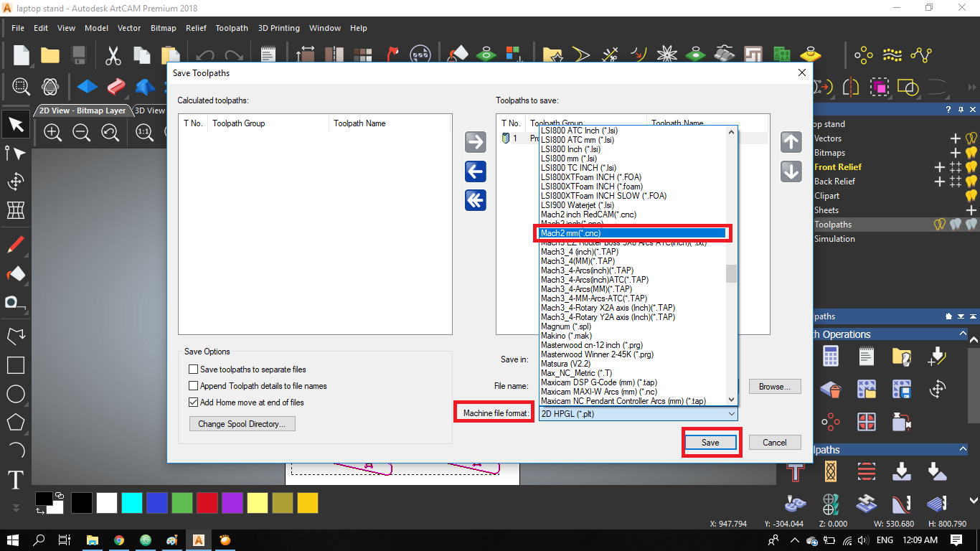Select the red pencil Draw tool
This screenshot has height=551, width=980.
tap(16, 245)
